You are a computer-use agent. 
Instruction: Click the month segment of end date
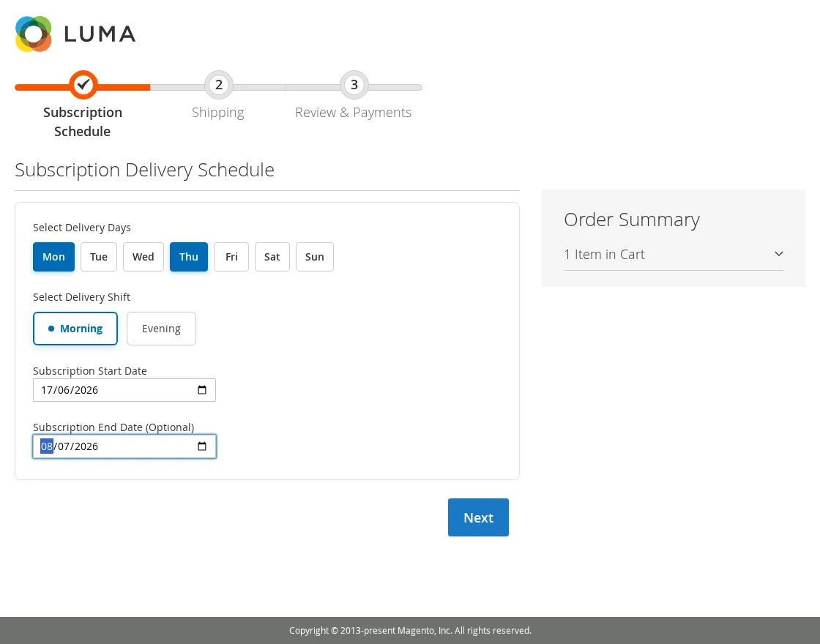(x=63, y=446)
